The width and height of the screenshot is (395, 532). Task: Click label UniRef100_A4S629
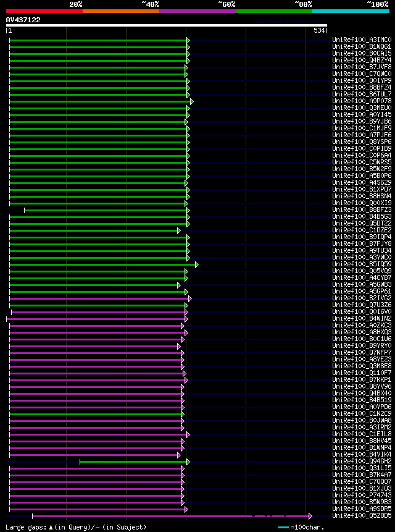click(x=362, y=182)
